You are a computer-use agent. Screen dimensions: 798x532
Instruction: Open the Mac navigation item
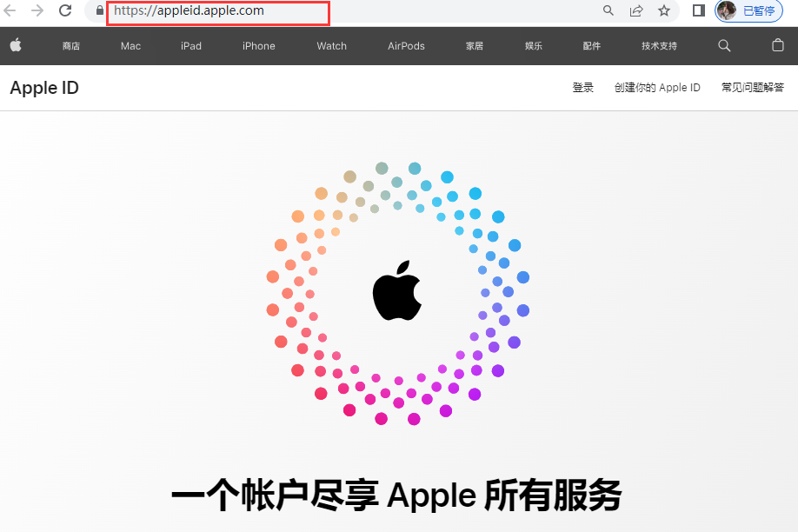[130, 46]
